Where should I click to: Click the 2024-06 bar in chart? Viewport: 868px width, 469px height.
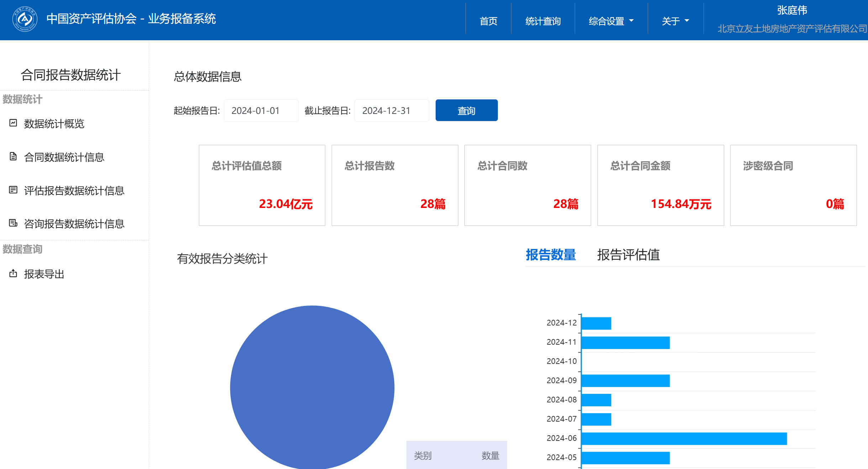click(x=683, y=439)
